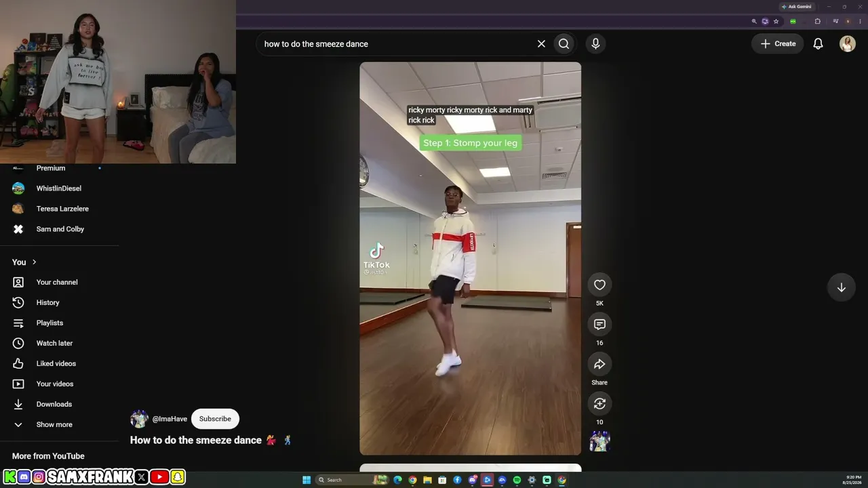The height and width of the screenshot is (488, 868).
Task: Open Liked videos
Action: point(56,364)
